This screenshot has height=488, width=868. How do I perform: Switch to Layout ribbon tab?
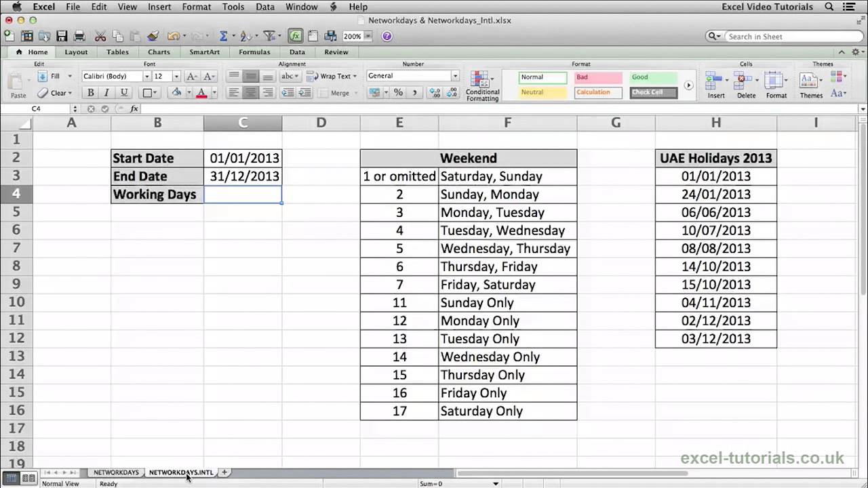pyautogui.click(x=76, y=52)
